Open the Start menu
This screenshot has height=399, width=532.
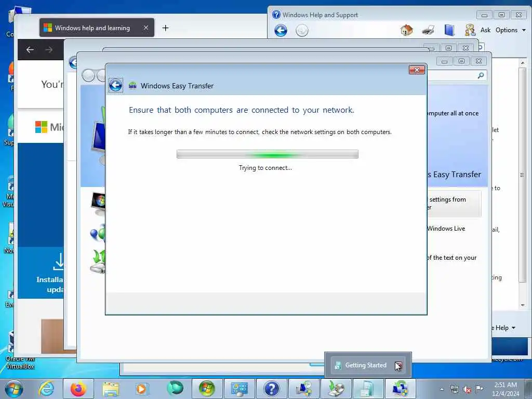tap(14, 389)
